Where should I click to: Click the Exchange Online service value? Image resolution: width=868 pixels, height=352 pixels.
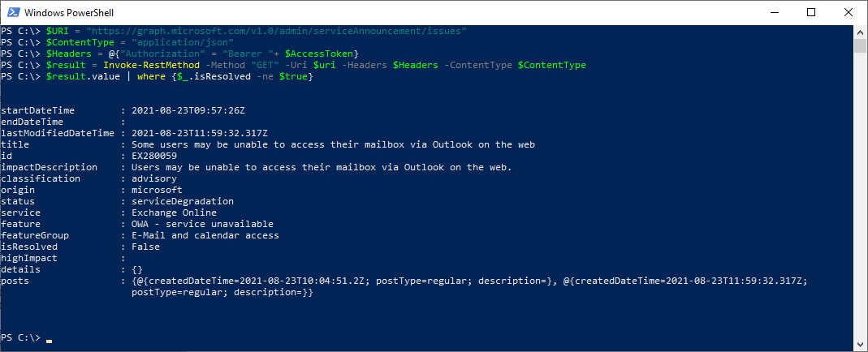pos(175,212)
